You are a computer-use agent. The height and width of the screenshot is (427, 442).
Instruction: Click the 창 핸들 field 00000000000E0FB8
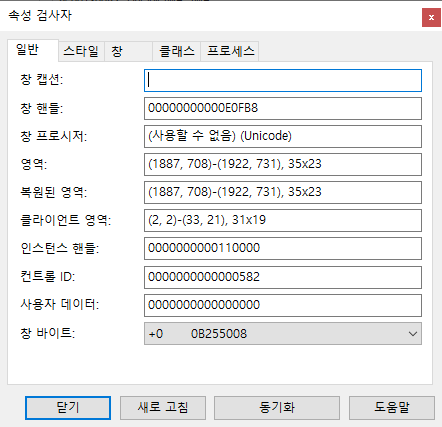click(x=283, y=108)
